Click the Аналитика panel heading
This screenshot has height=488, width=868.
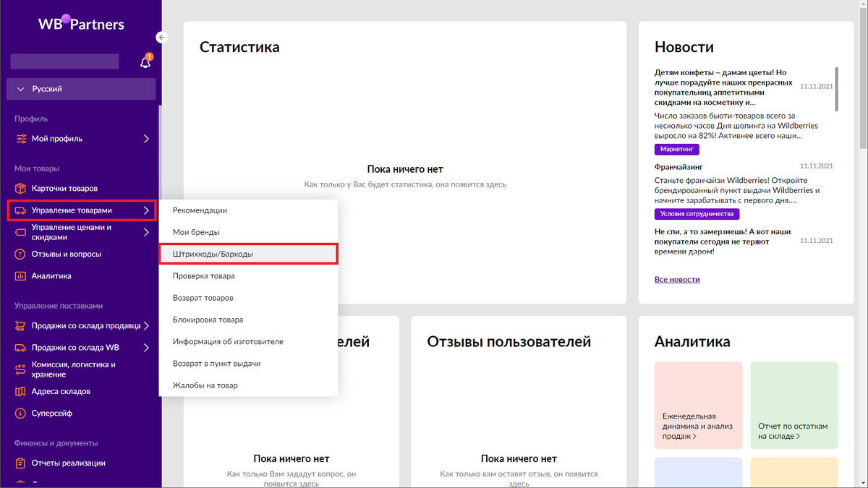(x=692, y=341)
